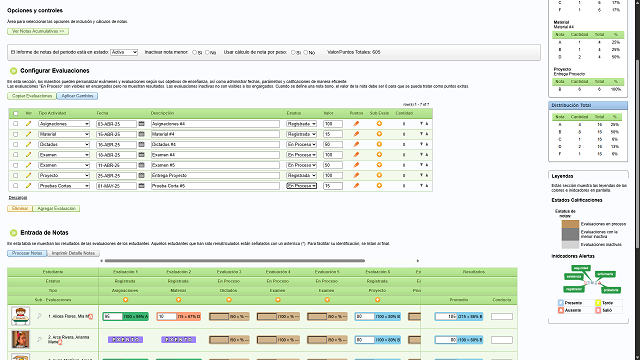Open the report estado dropdown showing Activo
The height and width of the screenshot is (360, 640).
(124, 52)
